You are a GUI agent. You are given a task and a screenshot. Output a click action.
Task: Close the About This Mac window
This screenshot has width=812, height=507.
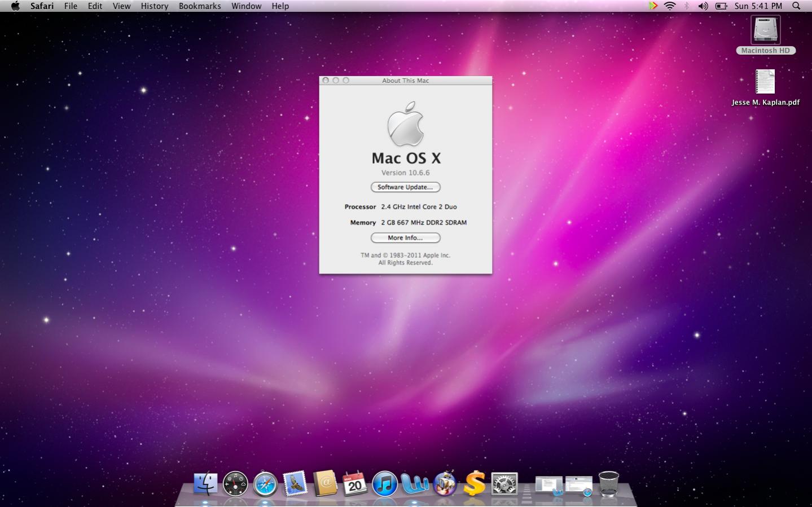point(326,81)
